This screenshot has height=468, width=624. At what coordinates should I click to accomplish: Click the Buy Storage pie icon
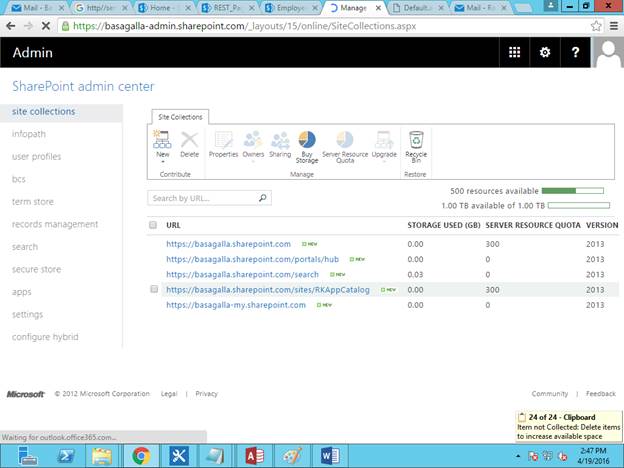click(307, 140)
